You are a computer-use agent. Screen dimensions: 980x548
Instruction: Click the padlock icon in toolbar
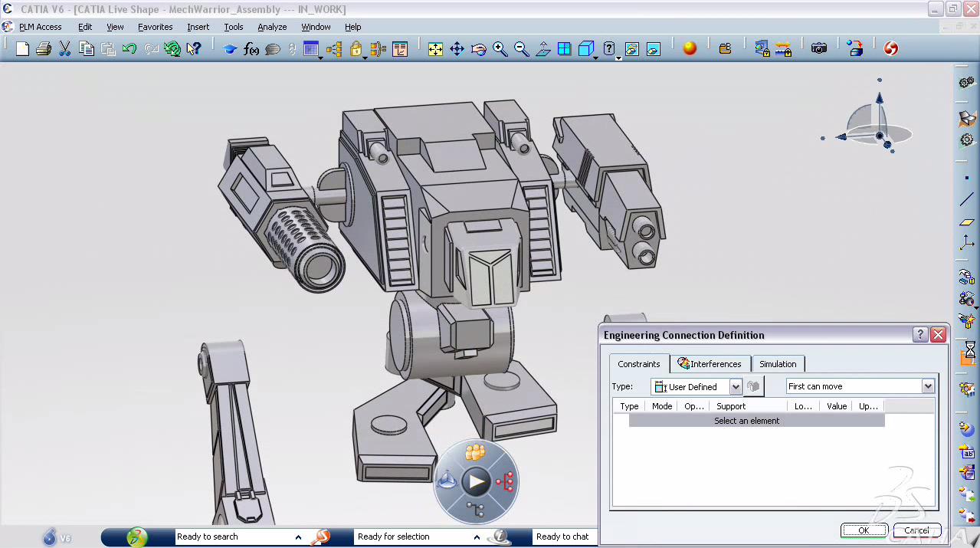[356, 49]
